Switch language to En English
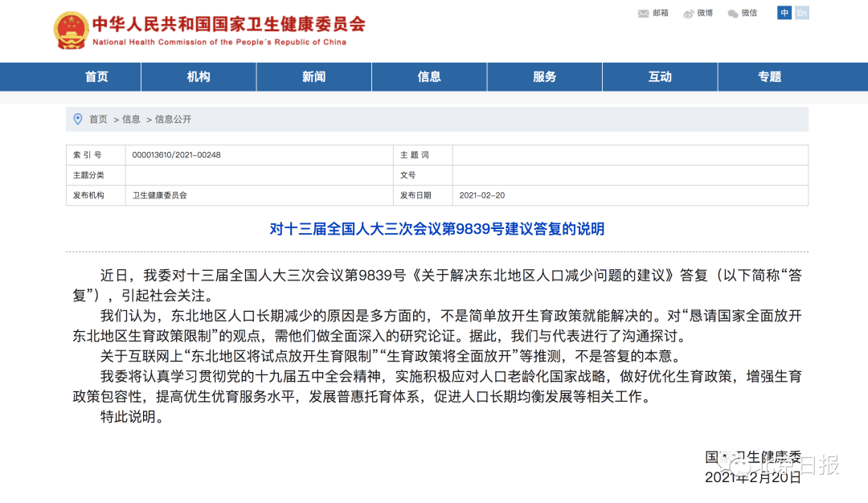This screenshot has width=868, height=503. tap(801, 13)
